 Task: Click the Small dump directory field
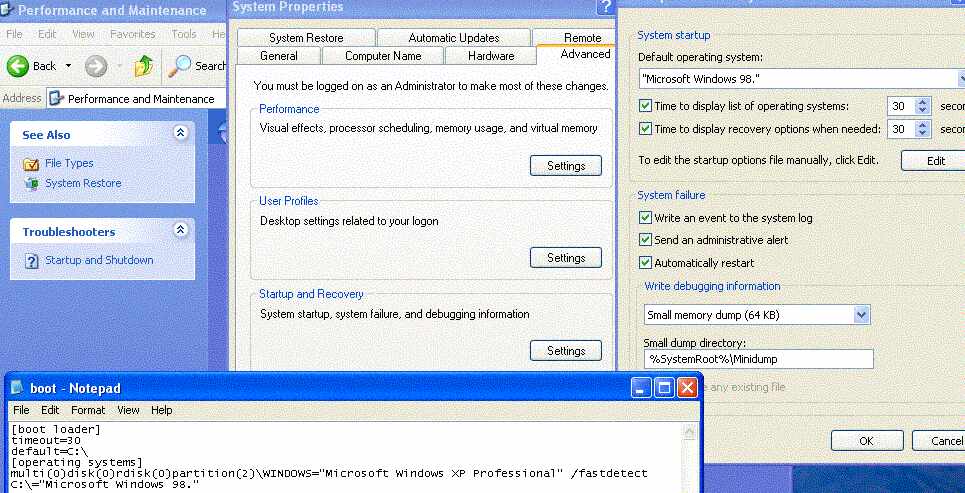tap(758, 359)
